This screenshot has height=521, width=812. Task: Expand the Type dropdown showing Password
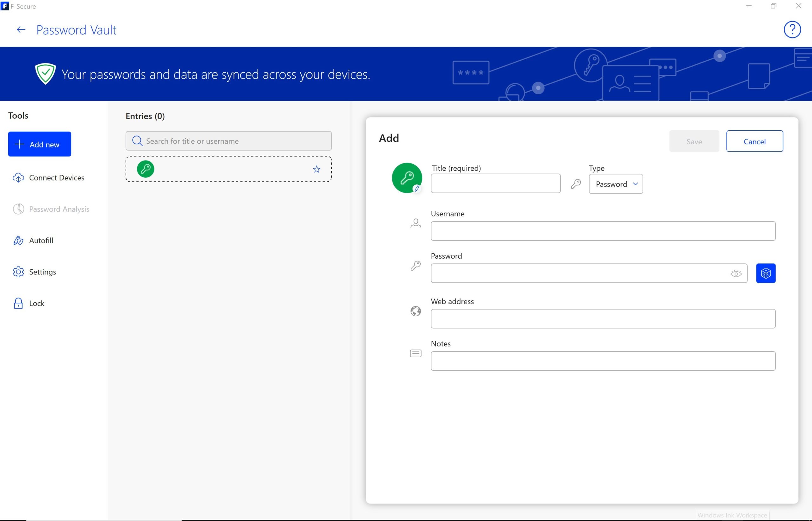[x=616, y=184]
